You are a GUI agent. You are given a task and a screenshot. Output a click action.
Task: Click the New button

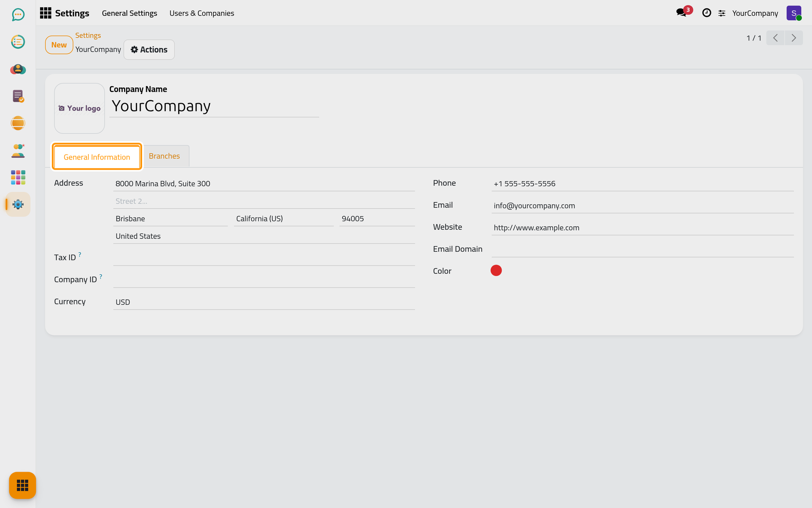pos(59,45)
